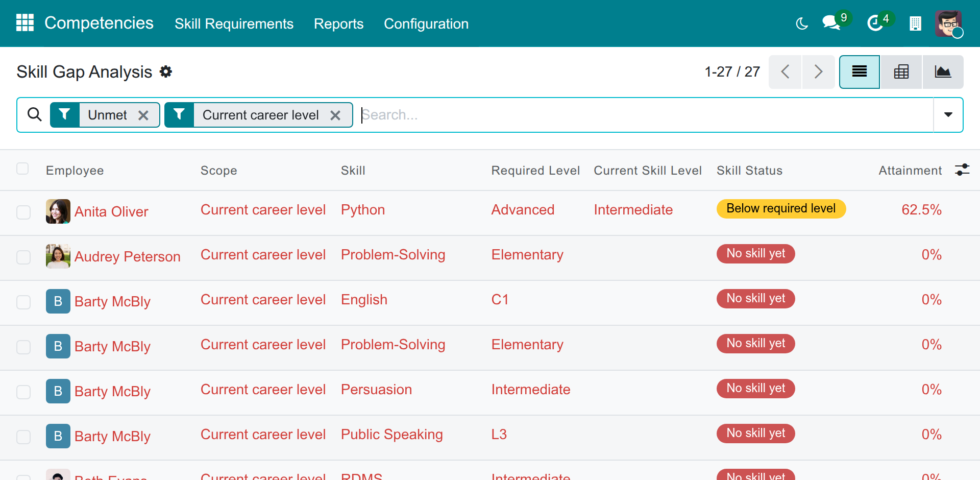Image resolution: width=980 pixels, height=480 pixels.
Task: Switch to list view
Action: [860, 72]
